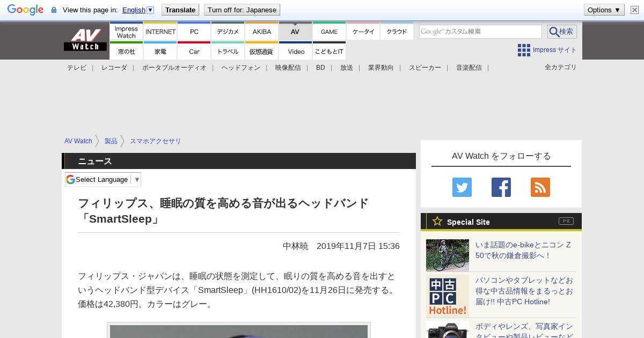Viewport: 644px width, 338px height.
Task: Click the magnifier 検索 search button
Action: (562, 32)
